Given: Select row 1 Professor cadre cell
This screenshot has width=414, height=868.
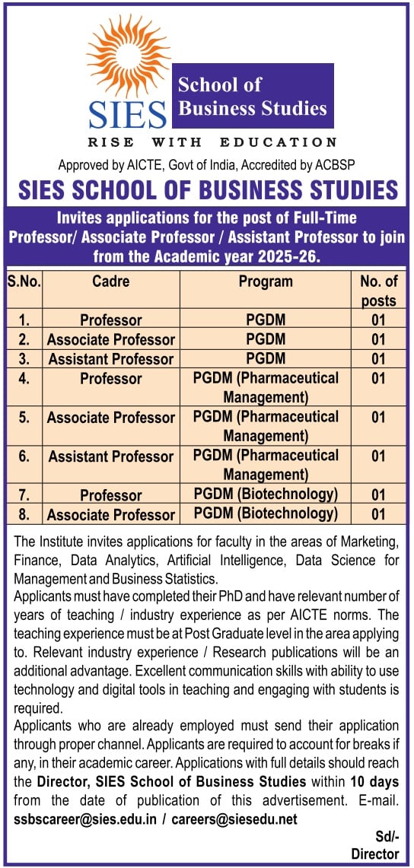Looking at the screenshot, I should [111, 320].
